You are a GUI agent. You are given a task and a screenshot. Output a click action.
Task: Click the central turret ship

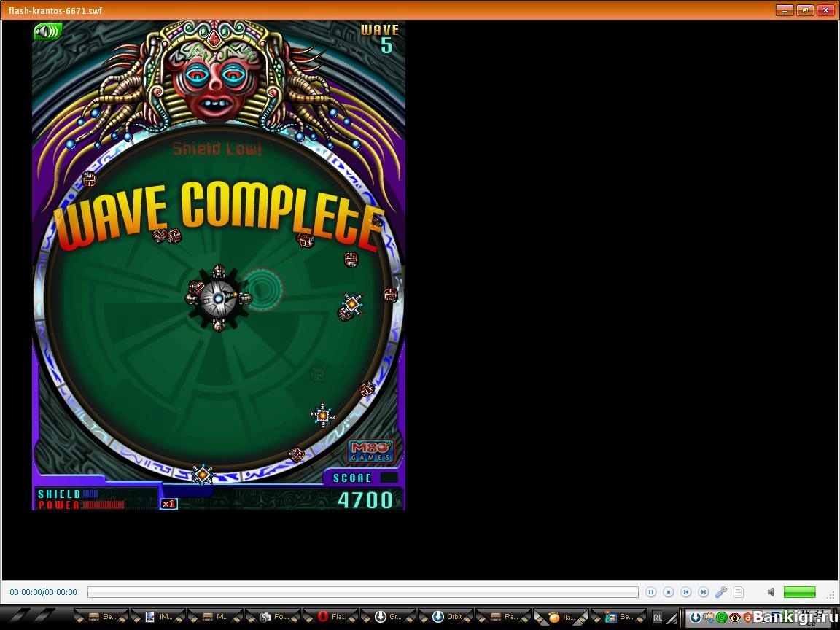pos(219,298)
